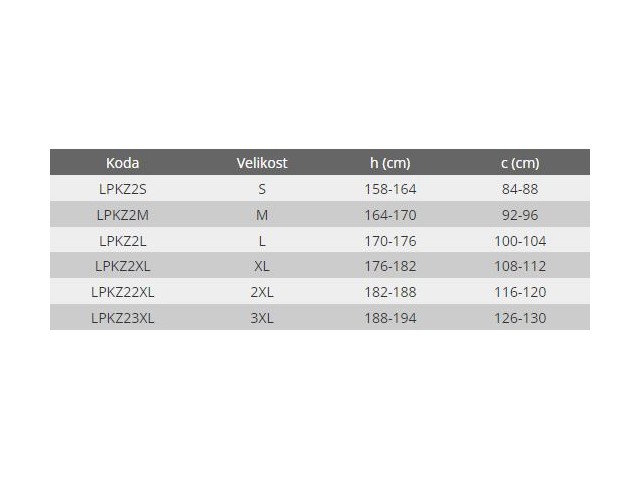Select the 108-112 chest cell
The width and height of the screenshot is (640, 480).
[x=520, y=266]
